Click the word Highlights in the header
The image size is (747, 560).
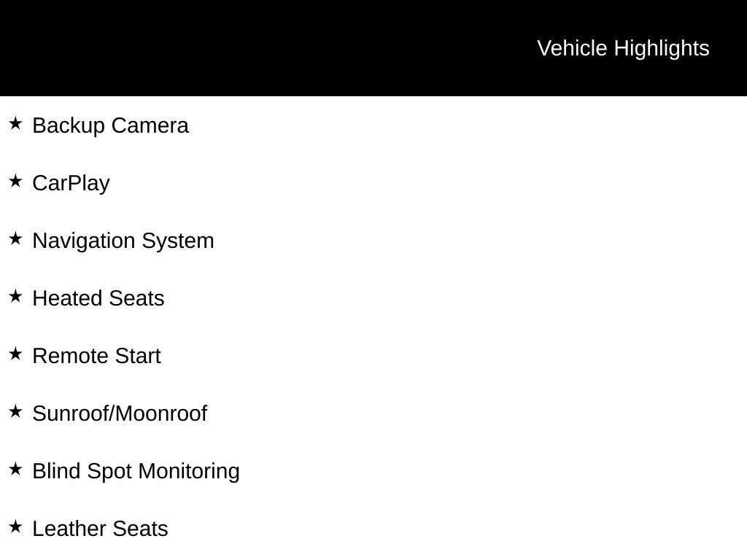click(x=662, y=49)
